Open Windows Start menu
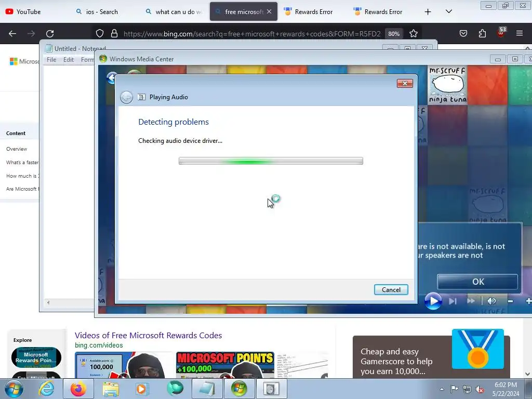 [x=14, y=389]
